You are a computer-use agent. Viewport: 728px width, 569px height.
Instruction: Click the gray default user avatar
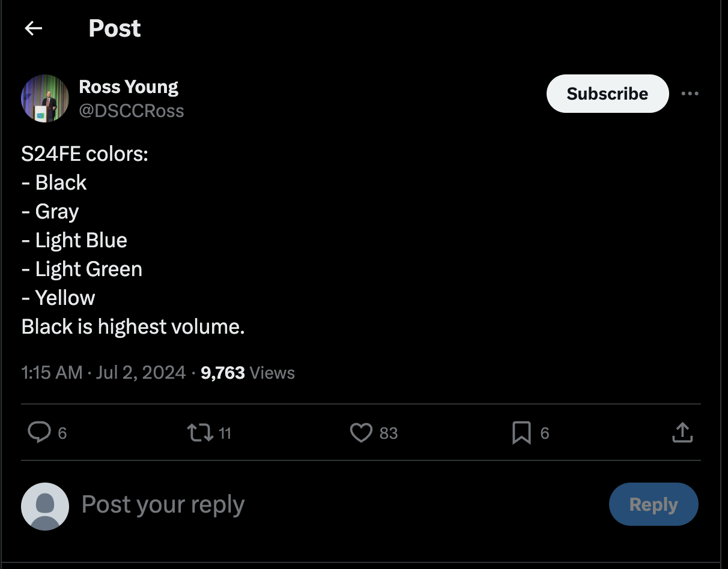[x=45, y=506]
